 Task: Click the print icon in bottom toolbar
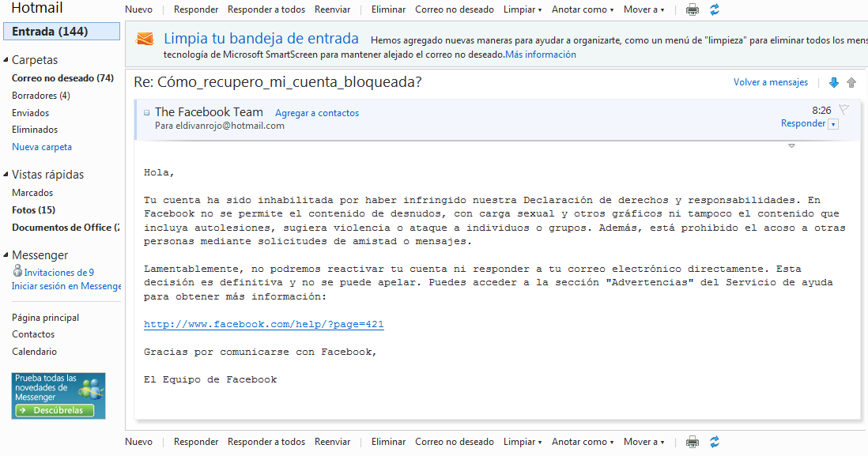(692, 442)
